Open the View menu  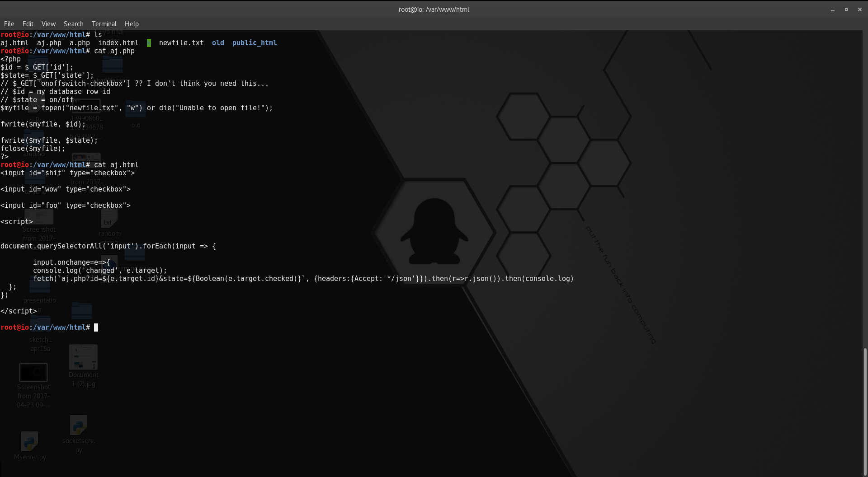pyautogui.click(x=48, y=24)
